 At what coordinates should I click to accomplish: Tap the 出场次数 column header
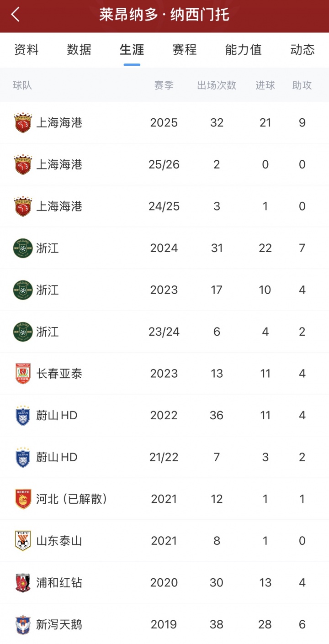[217, 85]
